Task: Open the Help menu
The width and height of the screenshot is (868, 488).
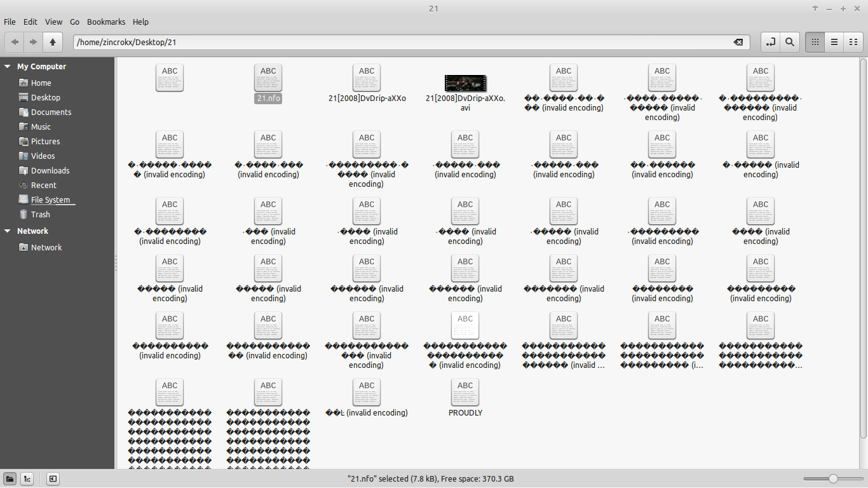Action: click(x=140, y=22)
